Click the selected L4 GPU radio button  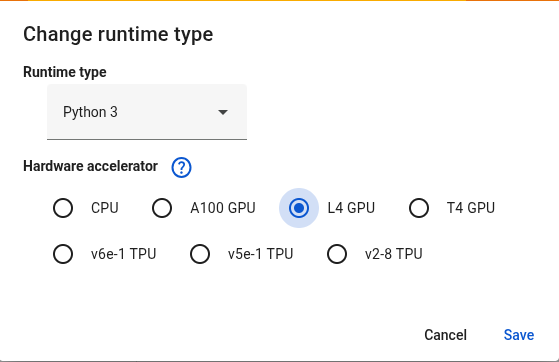tap(299, 208)
